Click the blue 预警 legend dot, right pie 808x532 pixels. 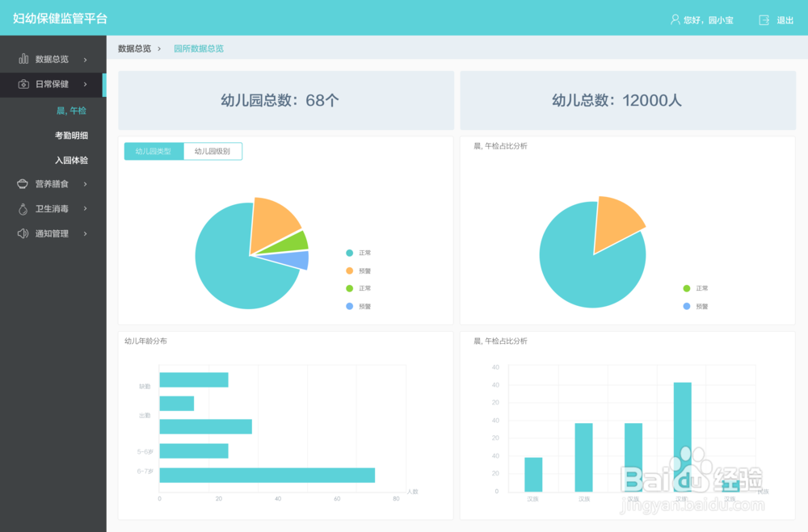click(x=686, y=307)
